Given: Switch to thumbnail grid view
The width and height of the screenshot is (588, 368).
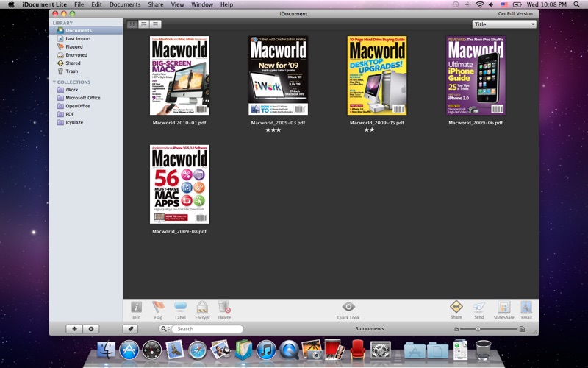Looking at the screenshot, I should (132, 24).
